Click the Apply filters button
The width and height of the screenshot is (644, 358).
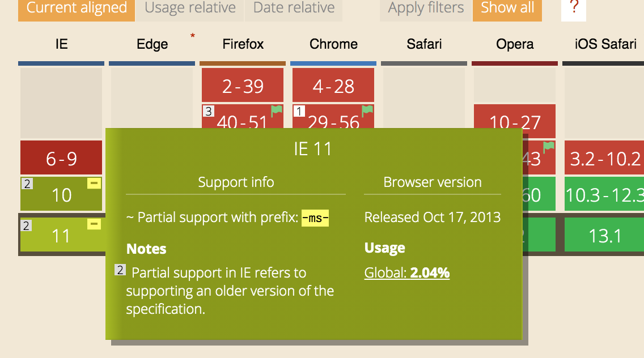pyautogui.click(x=426, y=9)
